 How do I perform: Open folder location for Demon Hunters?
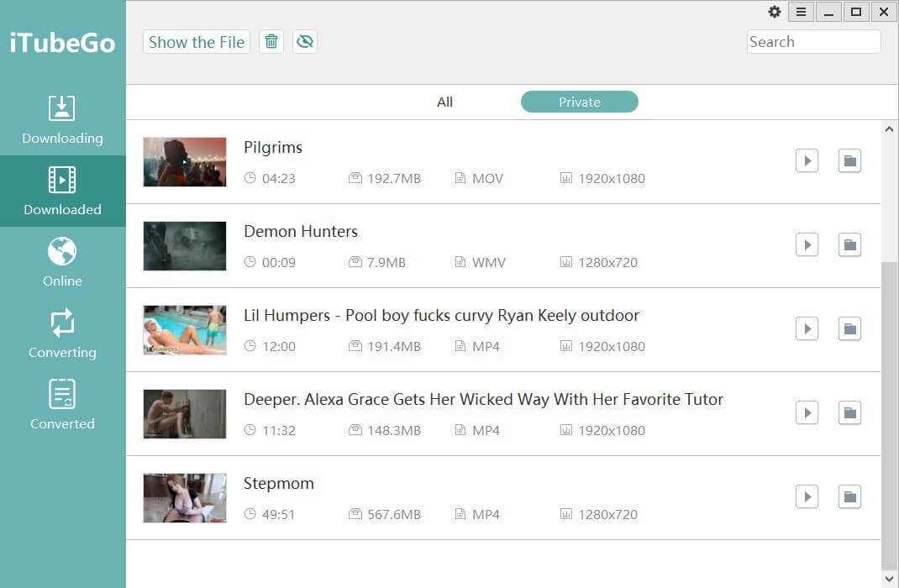[849, 244]
